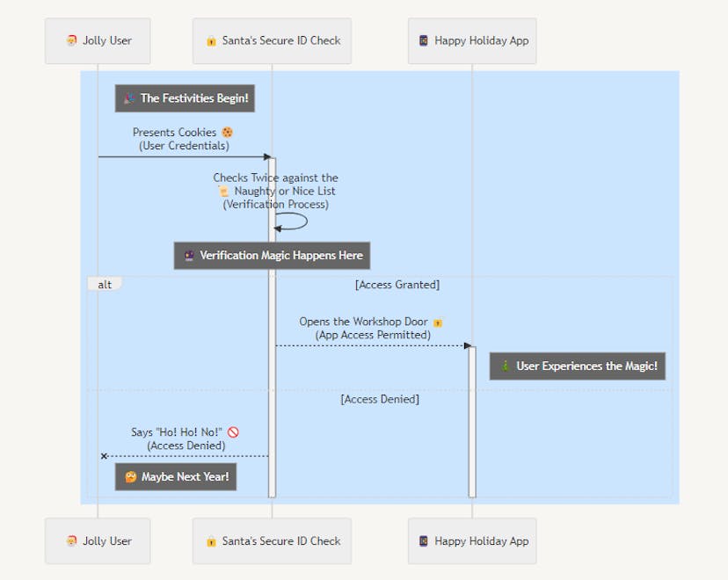Click the Happy Holiday App activation bar
728x580 pixels.
click(472, 422)
